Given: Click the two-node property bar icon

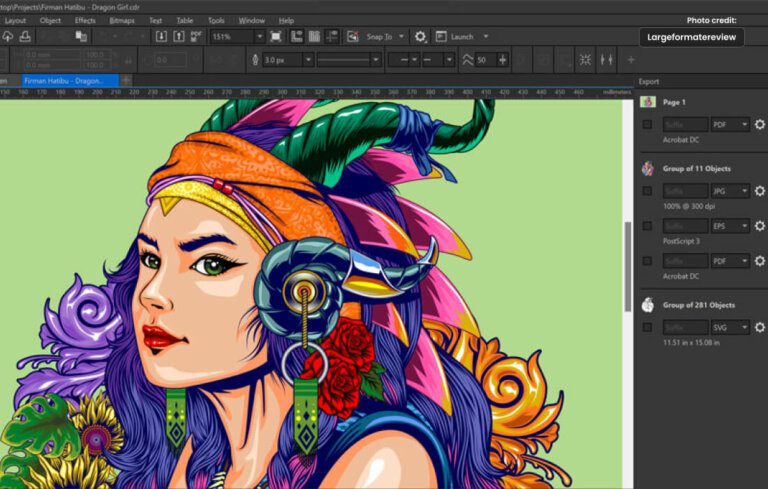Looking at the screenshot, I should [606, 60].
